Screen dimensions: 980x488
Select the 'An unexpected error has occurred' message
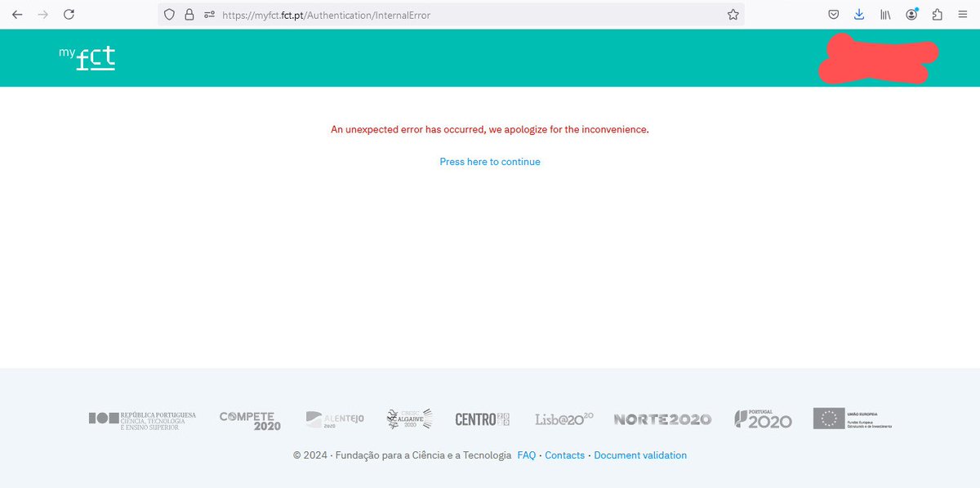tap(490, 129)
